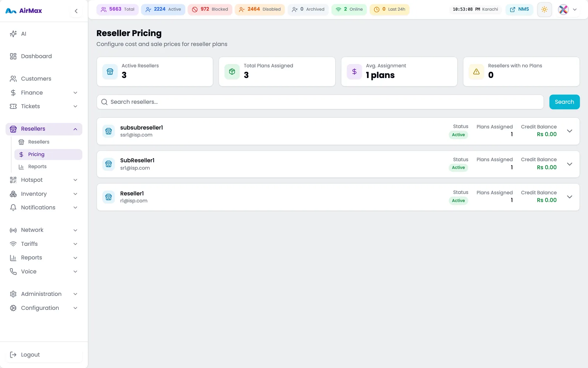
Task: Click the Total Plans Assigned box icon
Action: tap(232, 72)
